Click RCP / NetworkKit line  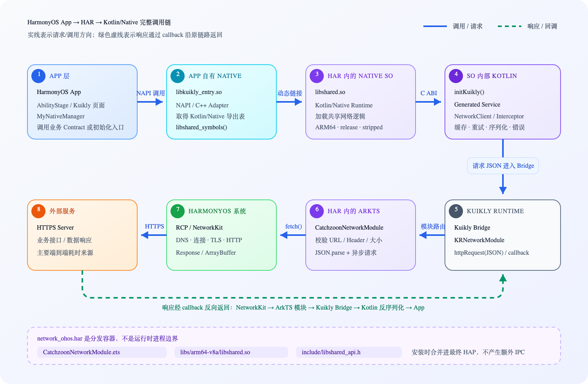pos(199,228)
